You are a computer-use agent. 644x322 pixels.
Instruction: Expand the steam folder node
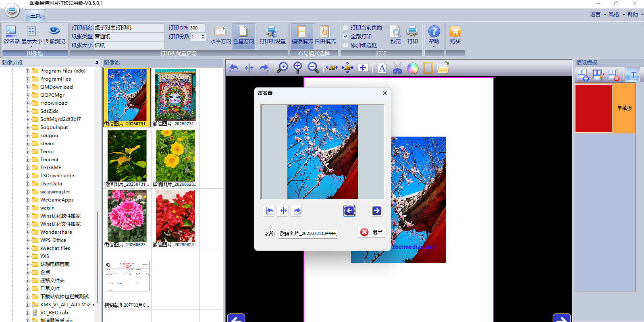click(27, 143)
